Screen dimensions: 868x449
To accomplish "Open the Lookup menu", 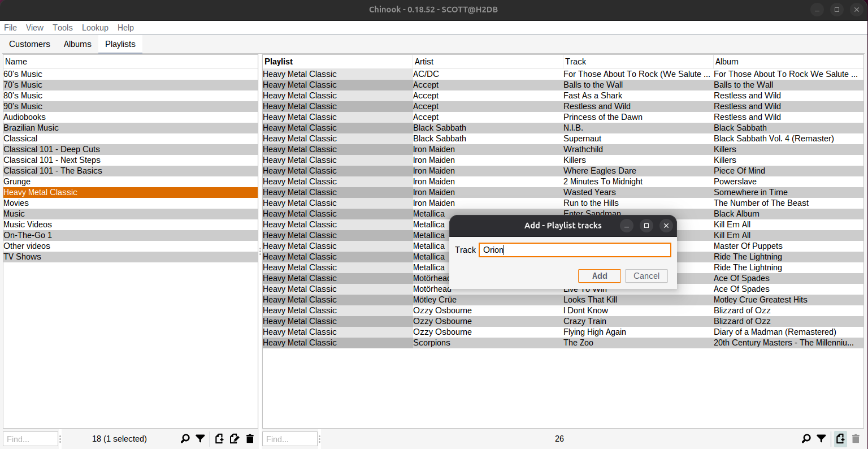I will click(x=94, y=27).
